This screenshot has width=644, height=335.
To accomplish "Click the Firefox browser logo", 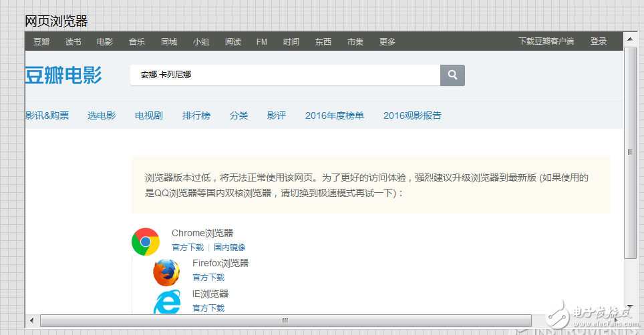I will point(166,272).
